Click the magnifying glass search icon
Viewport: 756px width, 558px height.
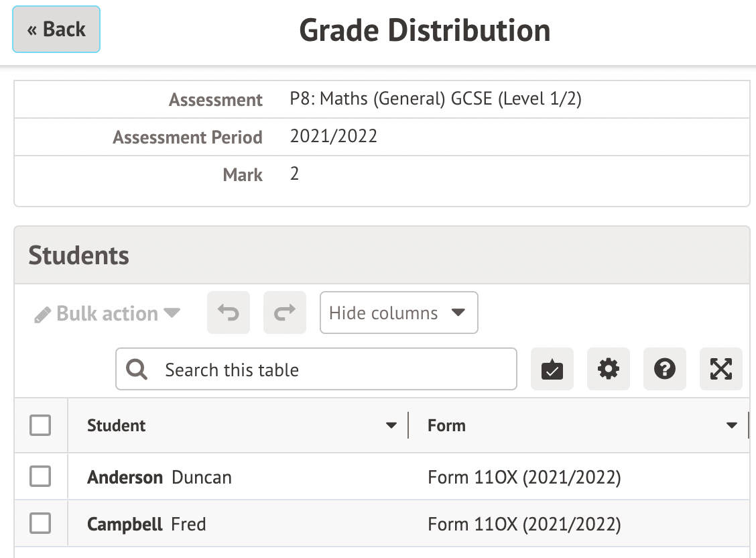[x=137, y=369]
